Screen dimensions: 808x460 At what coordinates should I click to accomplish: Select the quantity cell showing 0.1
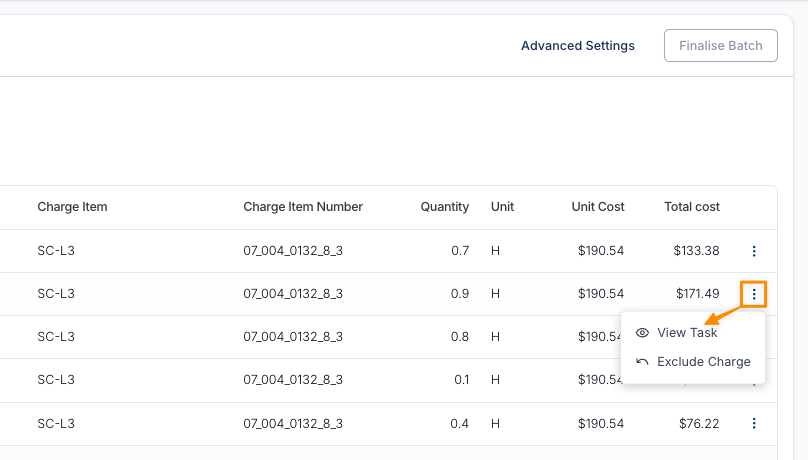point(460,380)
